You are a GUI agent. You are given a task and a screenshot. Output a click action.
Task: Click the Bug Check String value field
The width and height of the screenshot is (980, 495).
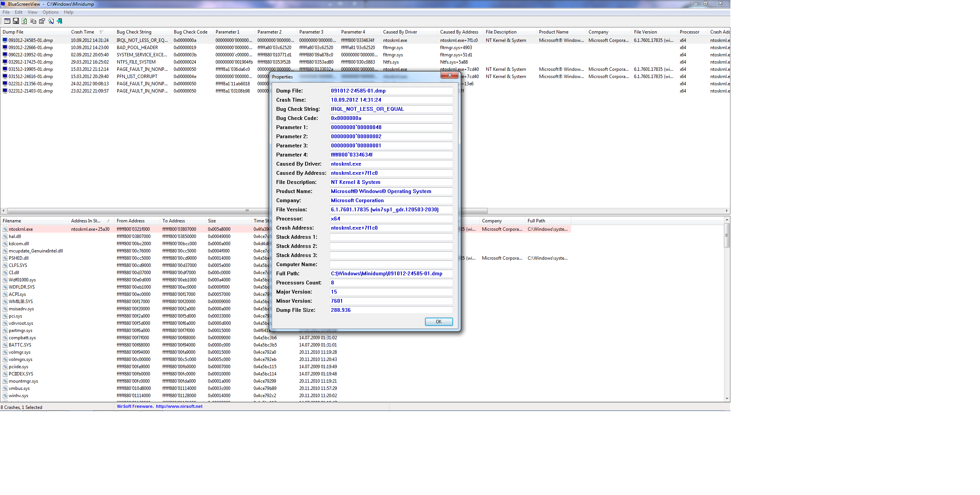click(391, 109)
